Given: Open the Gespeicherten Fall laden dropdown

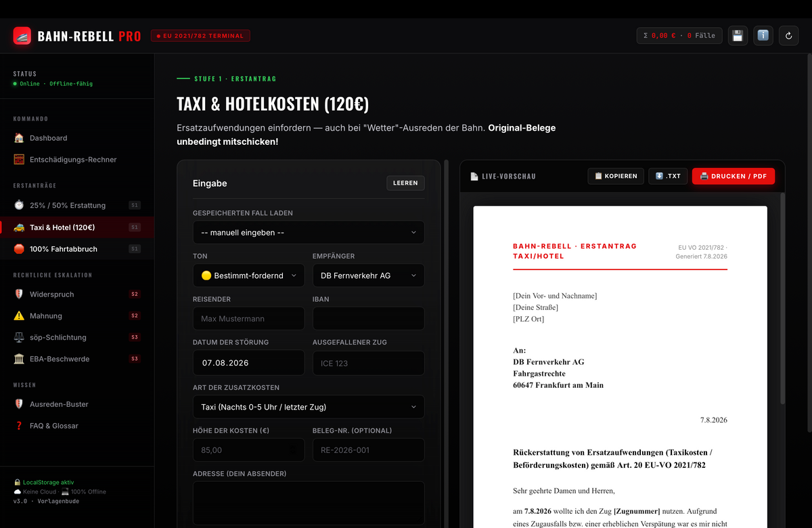Looking at the screenshot, I should tap(309, 232).
